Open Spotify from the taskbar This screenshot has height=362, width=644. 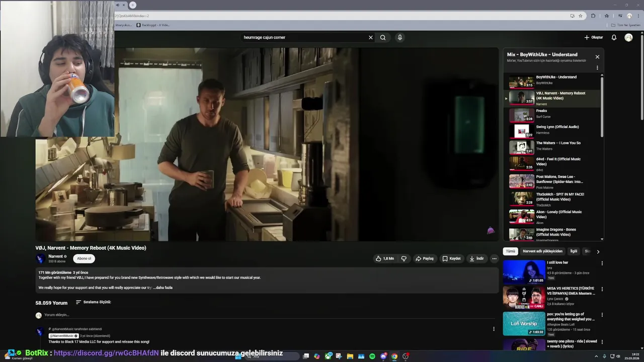point(372,356)
